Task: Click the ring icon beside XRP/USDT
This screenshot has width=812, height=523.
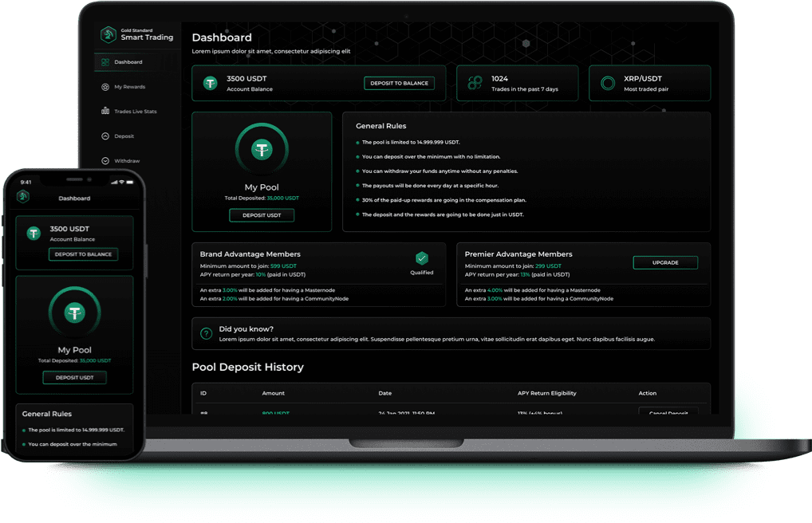Action: tap(608, 83)
